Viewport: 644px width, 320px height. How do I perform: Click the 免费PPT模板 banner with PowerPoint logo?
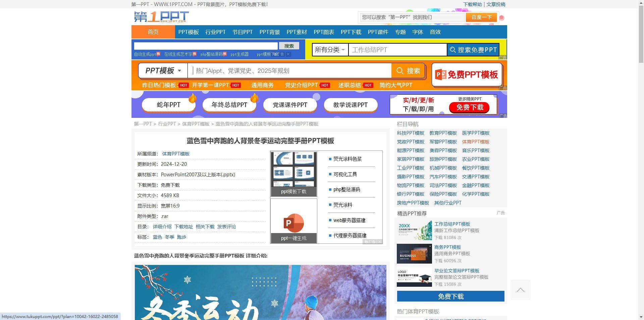(x=467, y=75)
